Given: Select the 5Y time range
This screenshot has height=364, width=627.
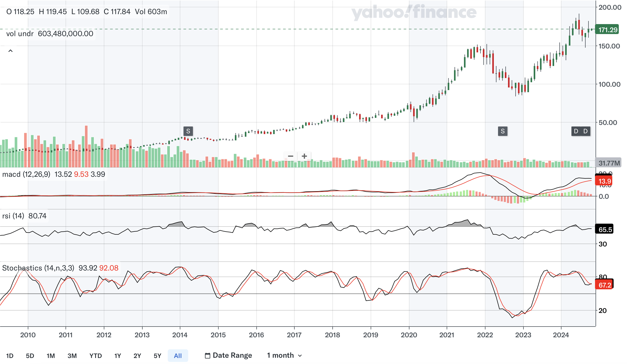Looking at the screenshot, I should coord(157,356).
